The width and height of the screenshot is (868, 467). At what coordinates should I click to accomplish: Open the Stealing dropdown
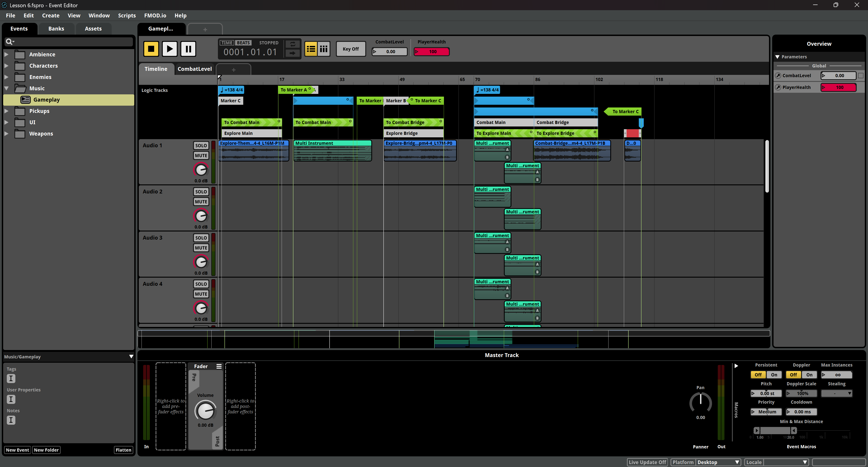[836, 393]
